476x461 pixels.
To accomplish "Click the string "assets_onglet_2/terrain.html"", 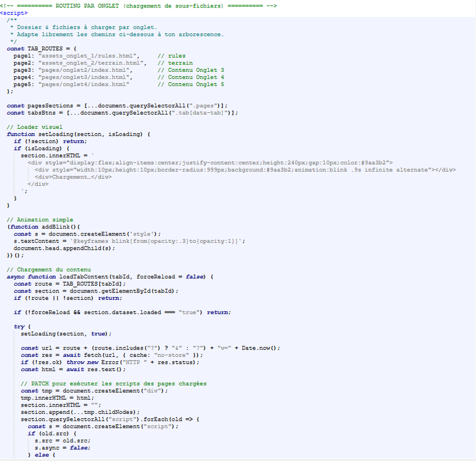I will [x=92, y=63].
